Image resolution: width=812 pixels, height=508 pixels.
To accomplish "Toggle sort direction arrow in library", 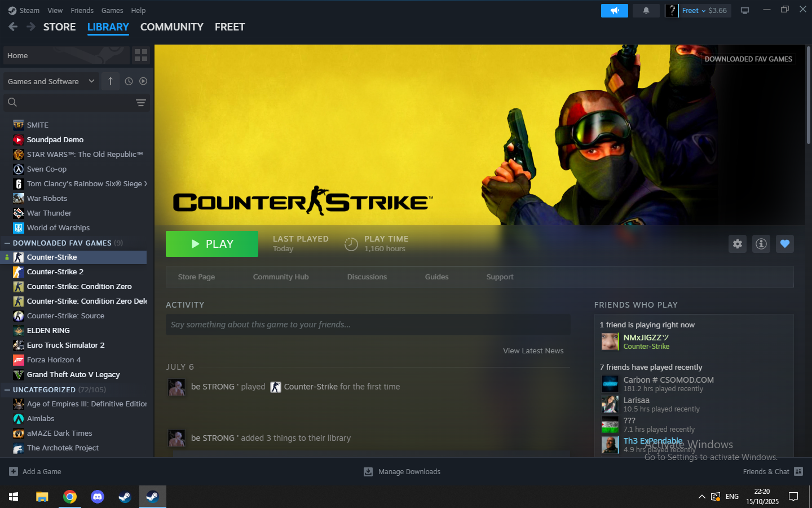I will click(111, 81).
